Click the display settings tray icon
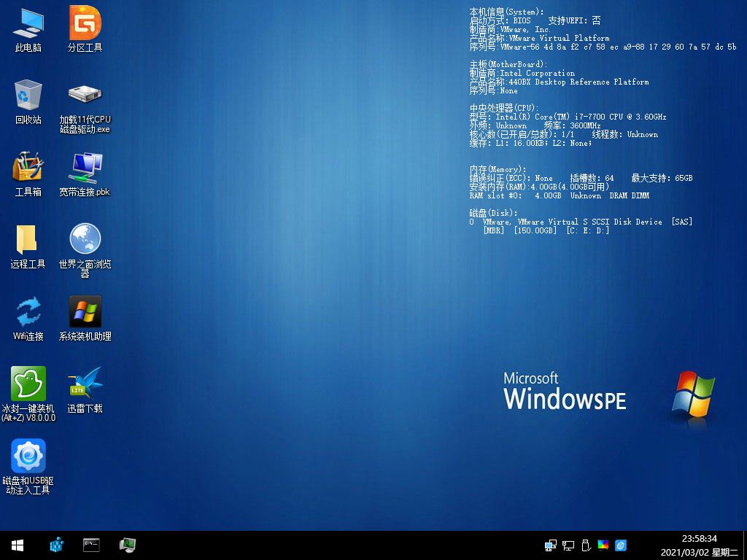Viewport: 747px width, 560px height. click(x=568, y=545)
